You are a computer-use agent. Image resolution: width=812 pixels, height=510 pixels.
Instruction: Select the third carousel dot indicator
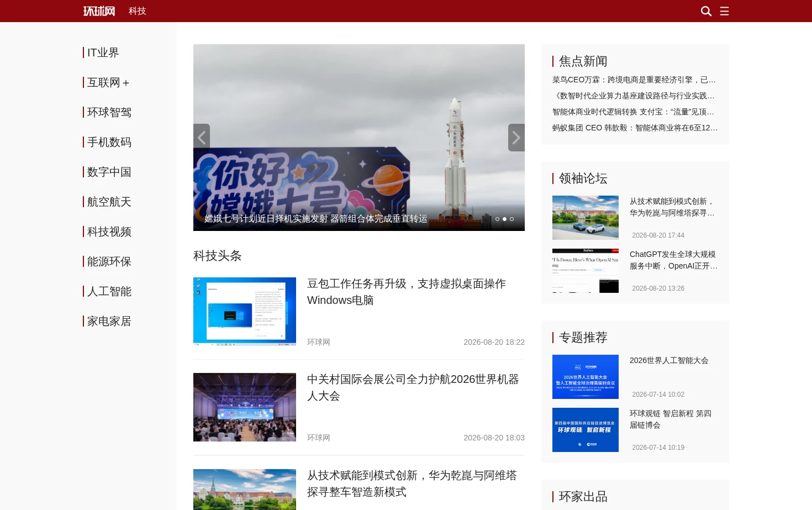[512, 219]
